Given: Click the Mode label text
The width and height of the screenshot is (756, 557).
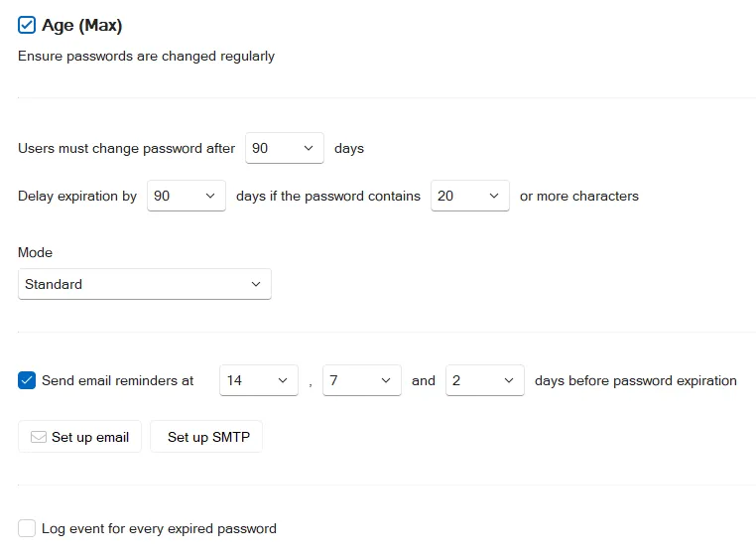Looking at the screenshot, I should pyautogui.click(x=35, y=252).
